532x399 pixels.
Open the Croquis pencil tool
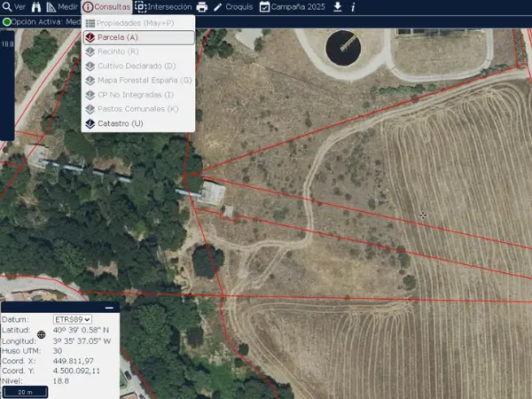[232, 7]
